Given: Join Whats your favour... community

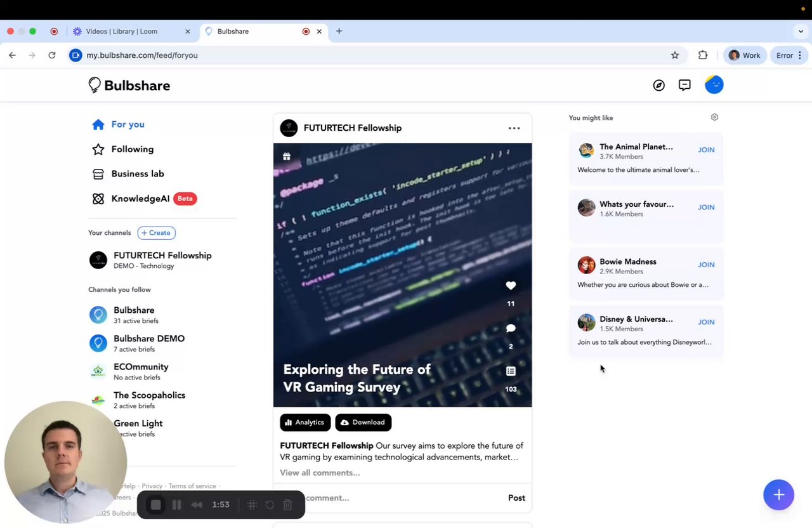Looking at the screenshot, I should pos(706,207).
